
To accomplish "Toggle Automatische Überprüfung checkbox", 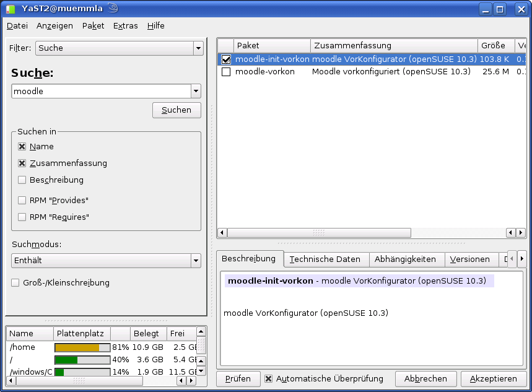I will pyautogui.click(x=268, y=379).
